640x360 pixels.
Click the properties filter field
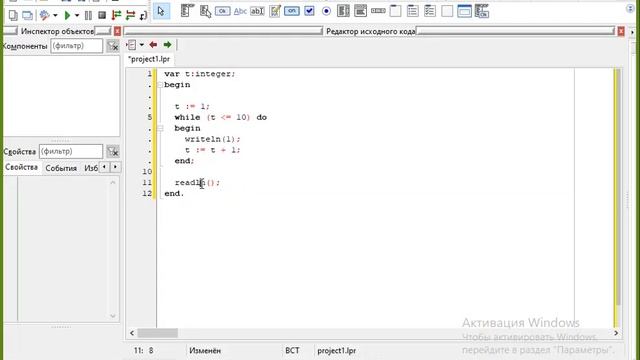71,151
